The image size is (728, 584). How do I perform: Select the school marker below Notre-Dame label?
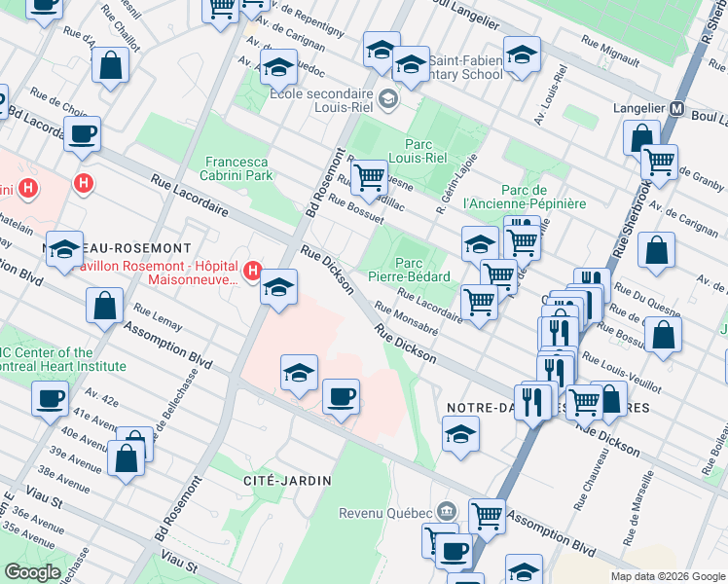click(x=460, y=433)
